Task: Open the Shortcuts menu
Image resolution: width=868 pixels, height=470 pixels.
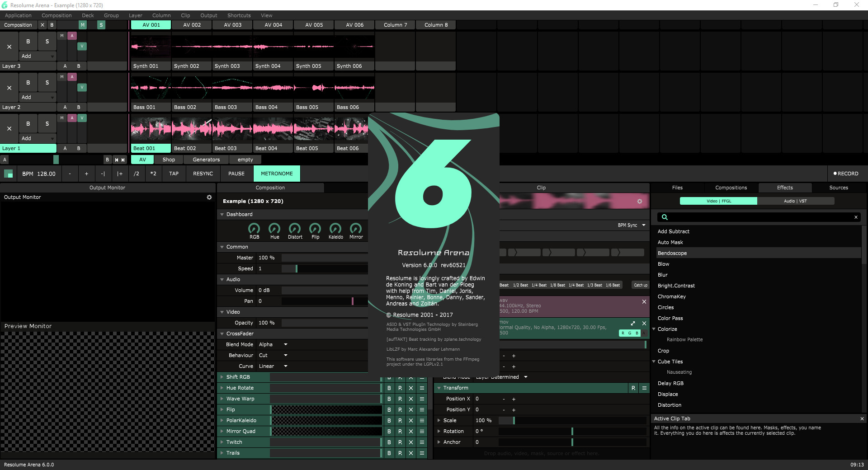Action: click(x=239, y=15)
